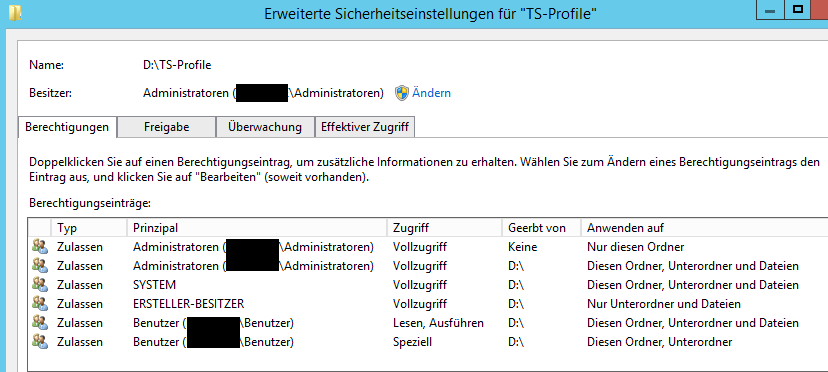Sort entries by Typ column header
Screen dimensions: 828x372
click(x=89, y=228)
